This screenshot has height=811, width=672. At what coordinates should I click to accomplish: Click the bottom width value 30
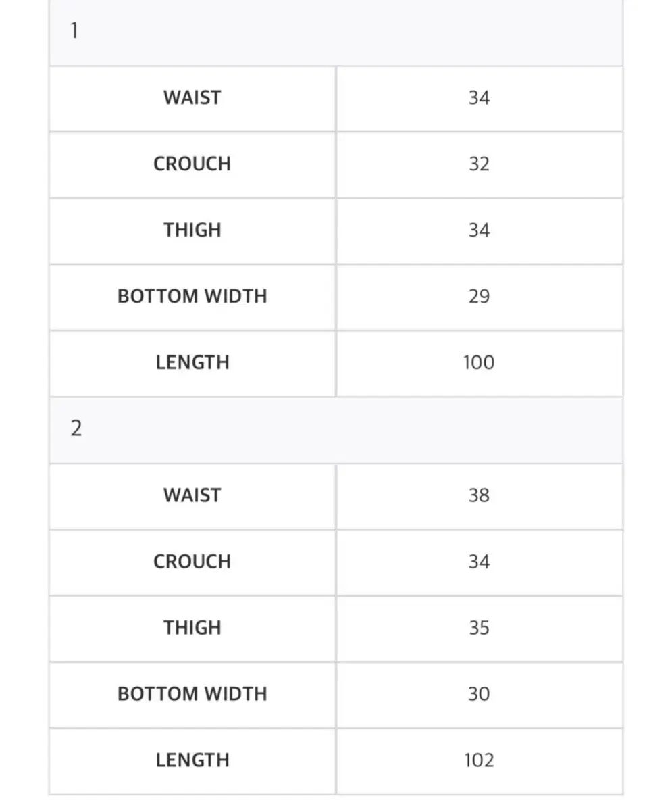click(479, 693)
